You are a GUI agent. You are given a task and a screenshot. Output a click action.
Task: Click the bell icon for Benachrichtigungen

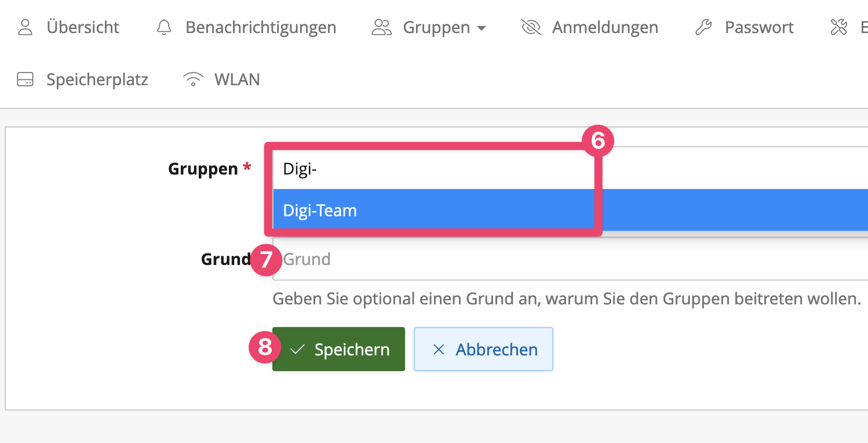163,27
